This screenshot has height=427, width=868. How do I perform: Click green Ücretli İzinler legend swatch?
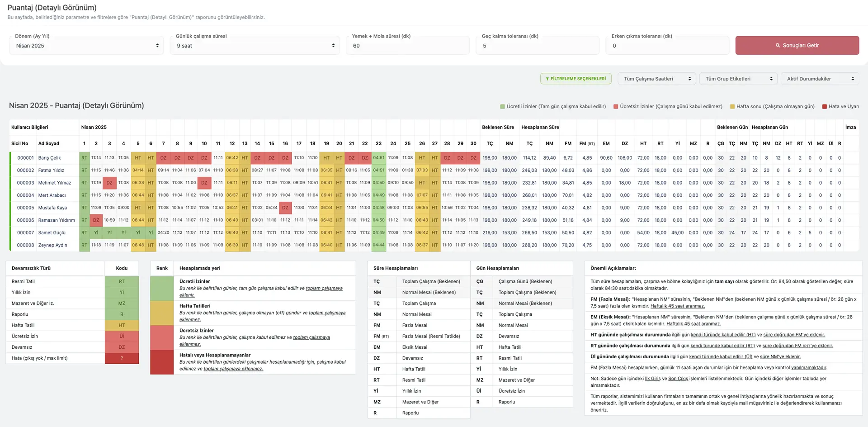tap(502, 107)
